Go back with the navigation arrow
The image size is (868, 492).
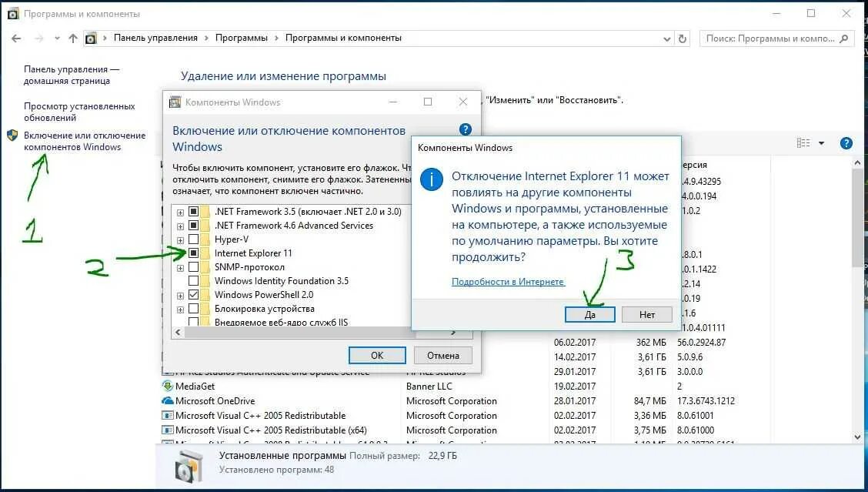tap(16, 38)
